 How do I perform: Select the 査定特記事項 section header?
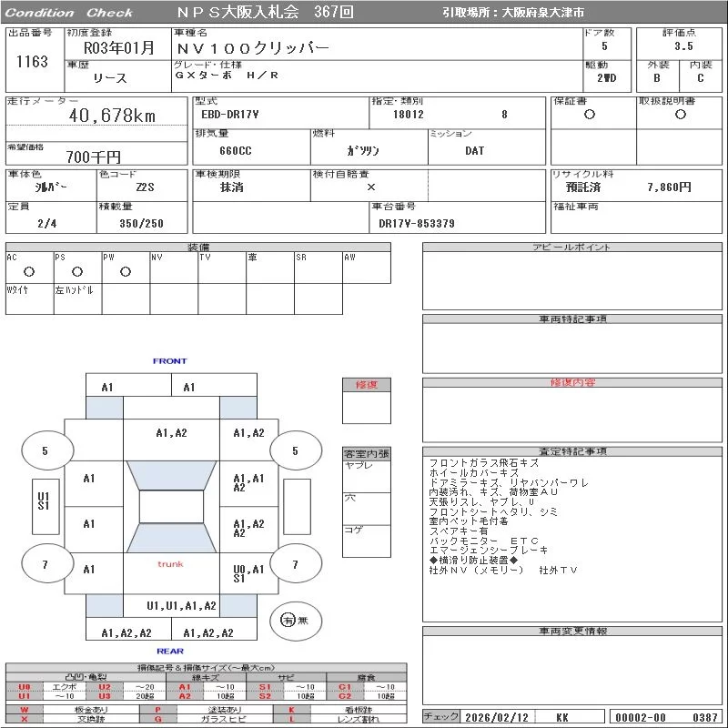coord(573,451)
